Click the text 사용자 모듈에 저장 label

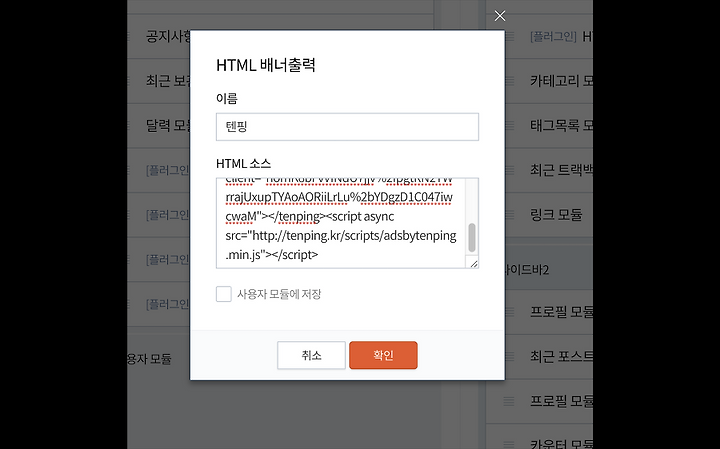tap(279, 294)
